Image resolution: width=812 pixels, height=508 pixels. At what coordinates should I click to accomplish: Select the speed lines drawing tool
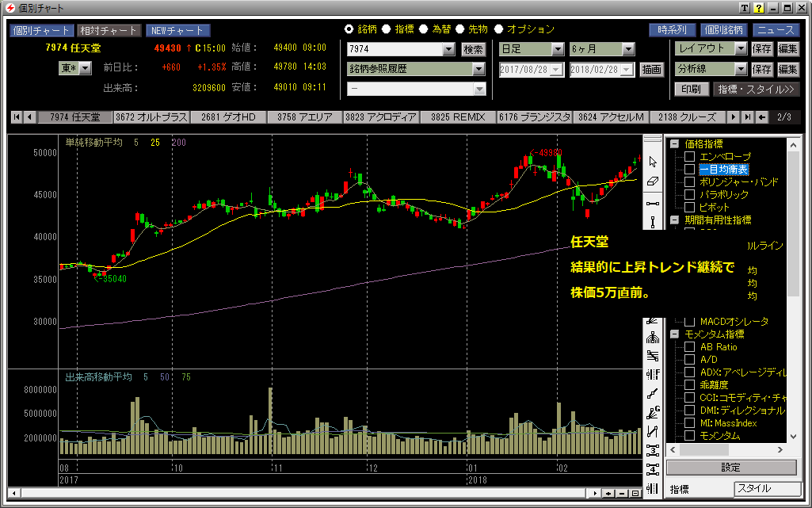(x=653, y=357)
